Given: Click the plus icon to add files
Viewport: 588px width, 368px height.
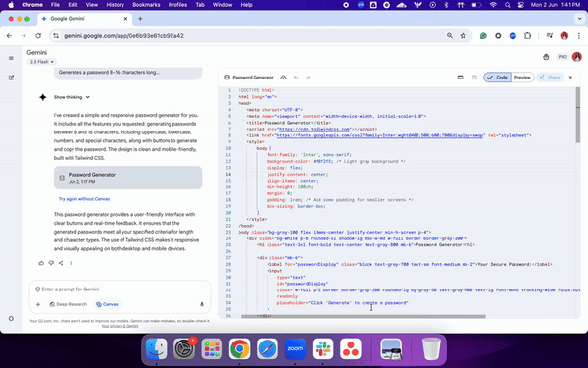Looking at the screenshot, I should pyautogui.click(x=38, y=304).
